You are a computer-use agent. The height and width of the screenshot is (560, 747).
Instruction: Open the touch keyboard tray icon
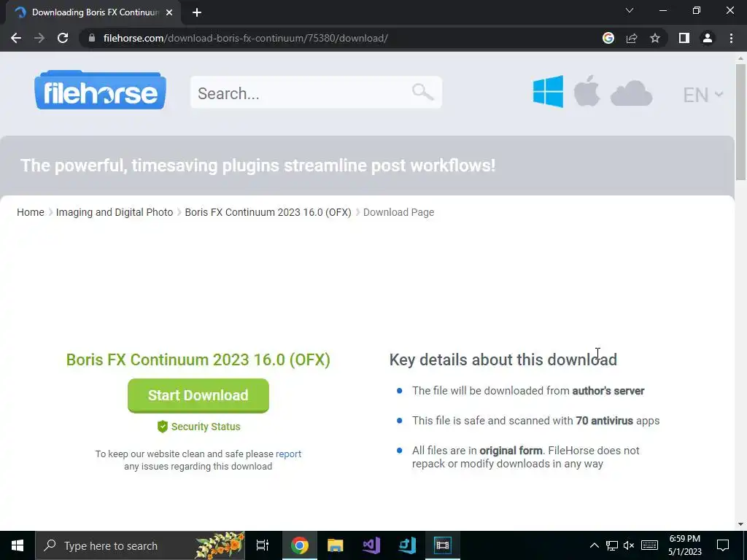coord(649,545)
